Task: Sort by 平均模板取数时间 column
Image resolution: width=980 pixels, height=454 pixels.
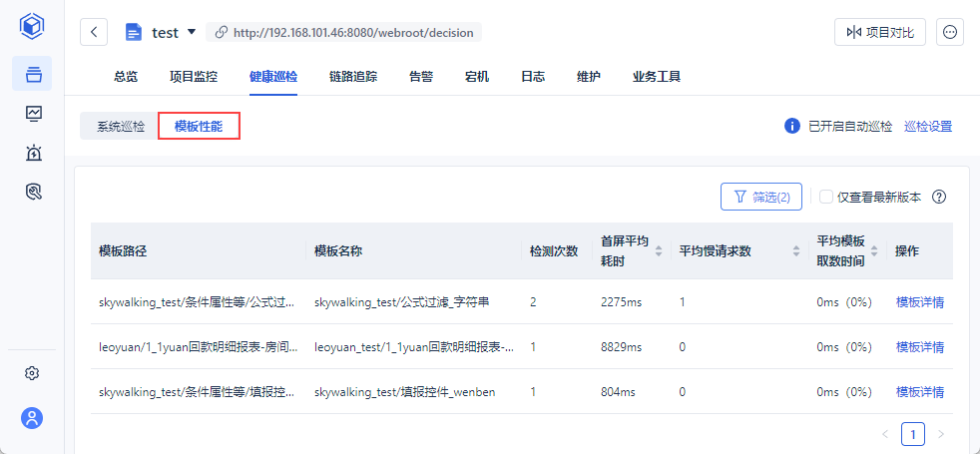Action: (874, 251)
